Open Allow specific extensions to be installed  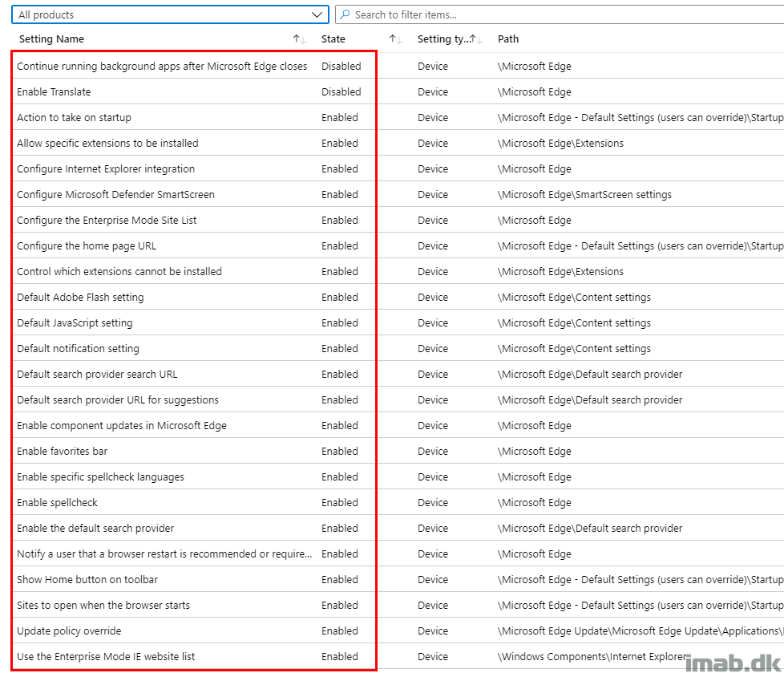click(107, 143)
